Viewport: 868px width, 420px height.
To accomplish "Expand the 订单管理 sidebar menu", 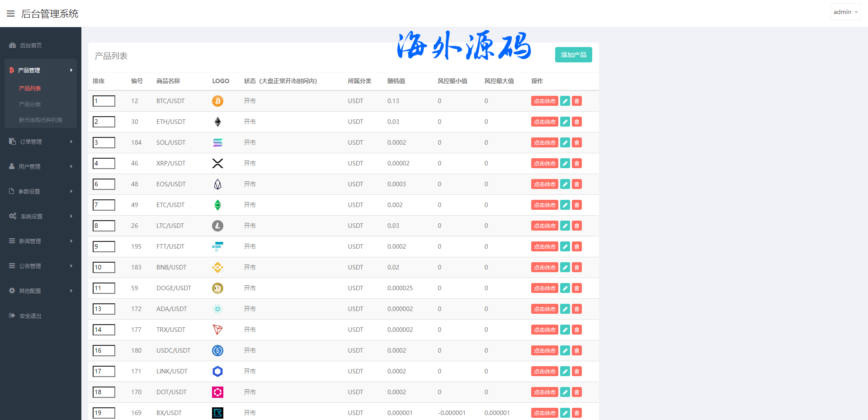I will (41, 142).
